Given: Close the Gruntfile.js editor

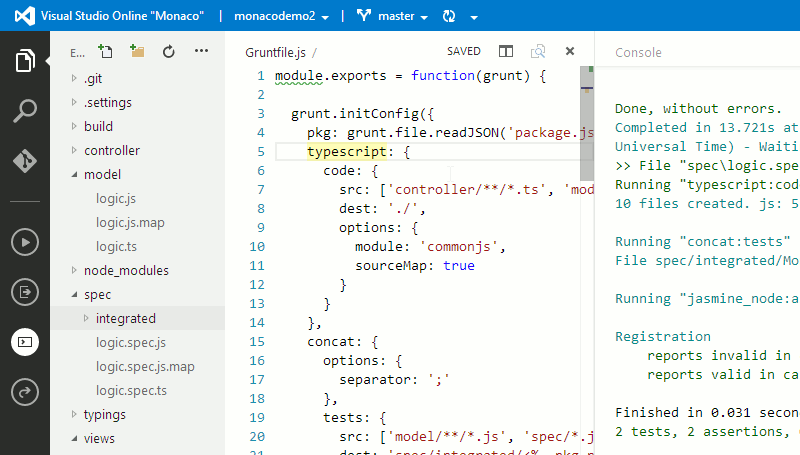Looking at the screenshot, I should pos(570,51).
